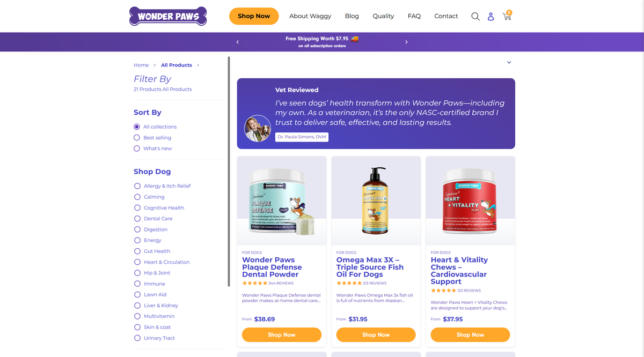Show next announcement banner arrow
Viewport: 644px width, 357px height.
[406, 42]
